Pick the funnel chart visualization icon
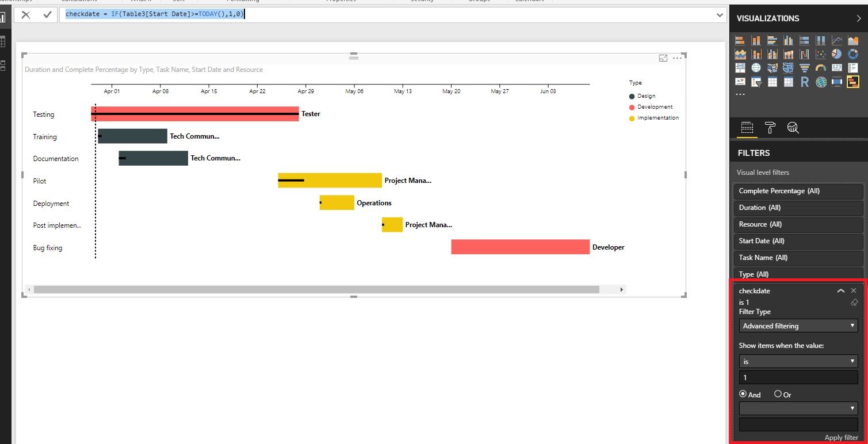This screenshot has height=444, width=868. coord(804,68)
